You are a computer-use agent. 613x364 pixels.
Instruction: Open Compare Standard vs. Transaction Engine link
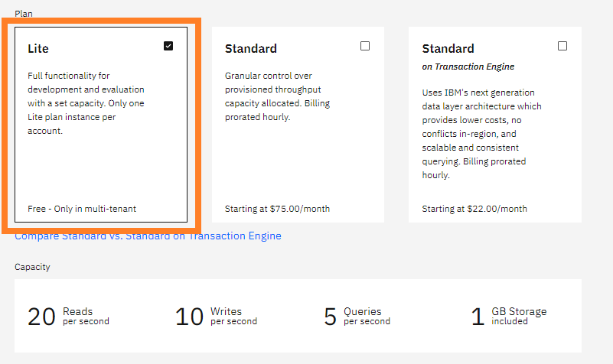tap(148, 236)
